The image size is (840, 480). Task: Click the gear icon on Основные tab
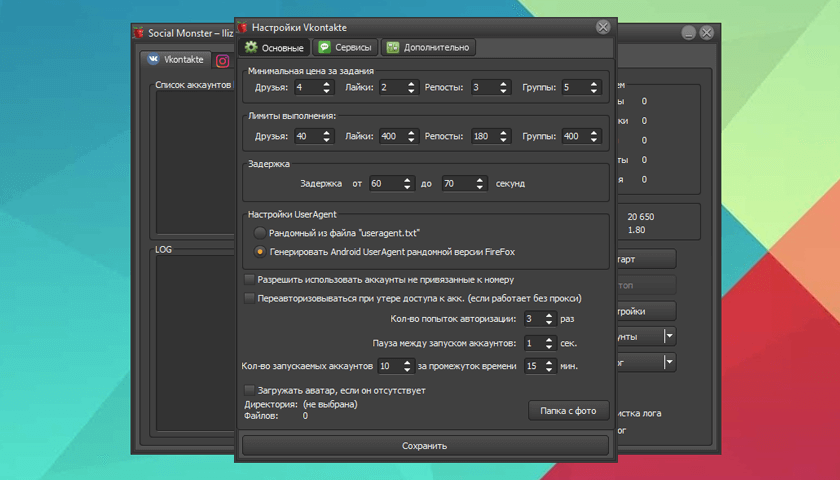tap(251, 47)
